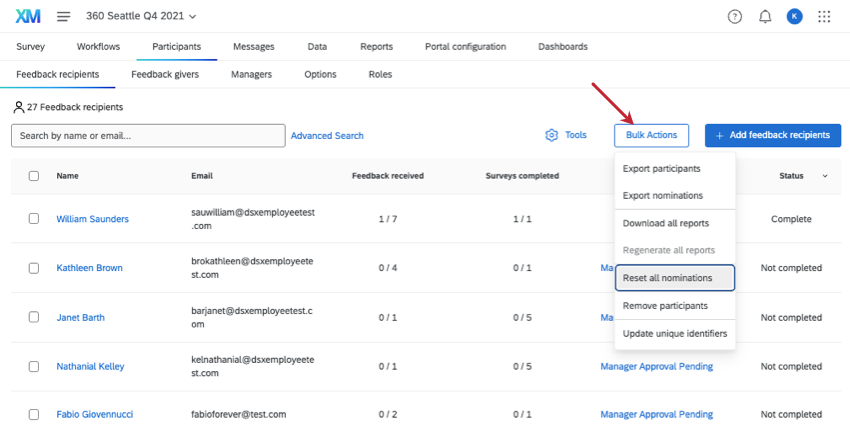Choose Download all reports
The width and height of the screenshot is (850, 426).
coord(675,223)
